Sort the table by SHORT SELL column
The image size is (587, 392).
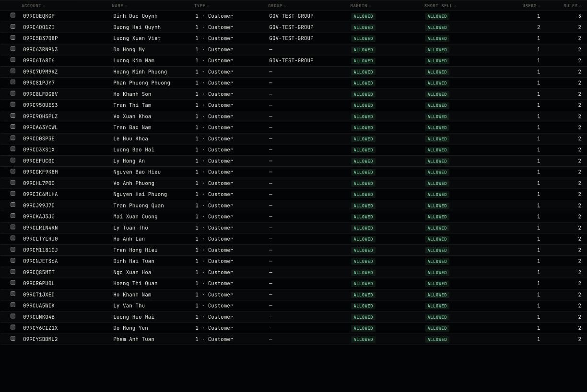[x=440, y=6]
